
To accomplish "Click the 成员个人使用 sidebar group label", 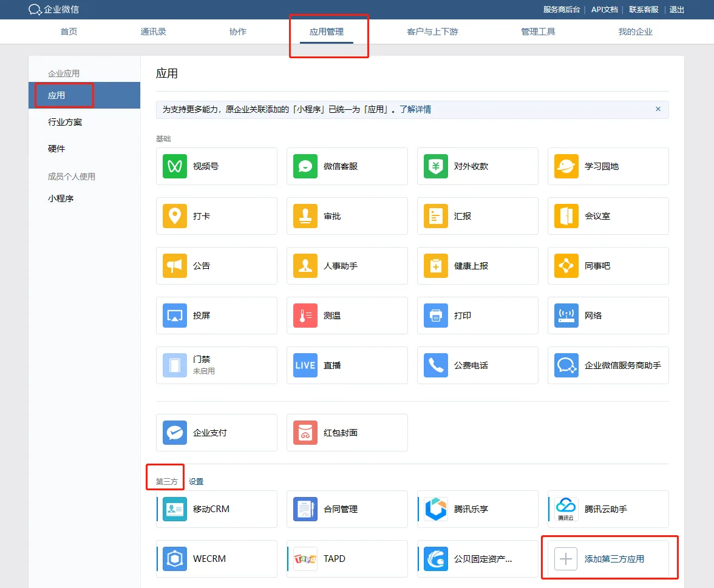I will pos(71,177).
